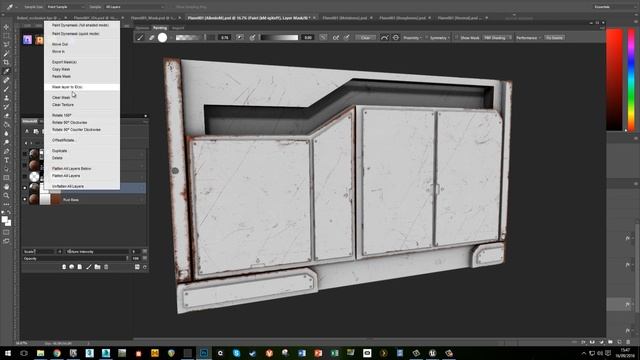Open Chrome from the taskbar
Viewport: 640px width, 360px height.
click(57, 353)
